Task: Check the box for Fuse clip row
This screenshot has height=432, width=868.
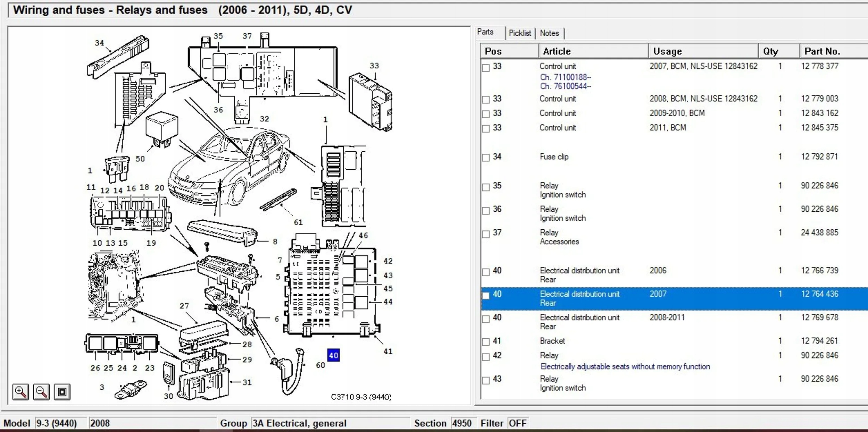Action: (486, 158)
